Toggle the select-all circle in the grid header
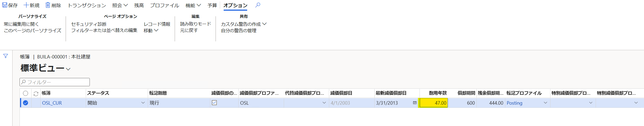 point(25,93)
